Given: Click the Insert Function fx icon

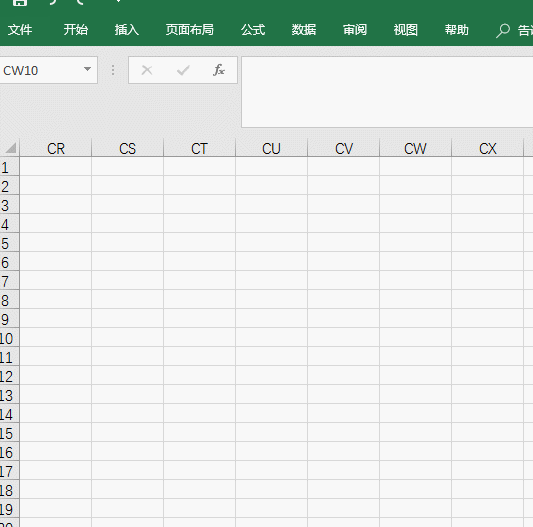Looking at the screenshot, I should (x=219, y=70).
